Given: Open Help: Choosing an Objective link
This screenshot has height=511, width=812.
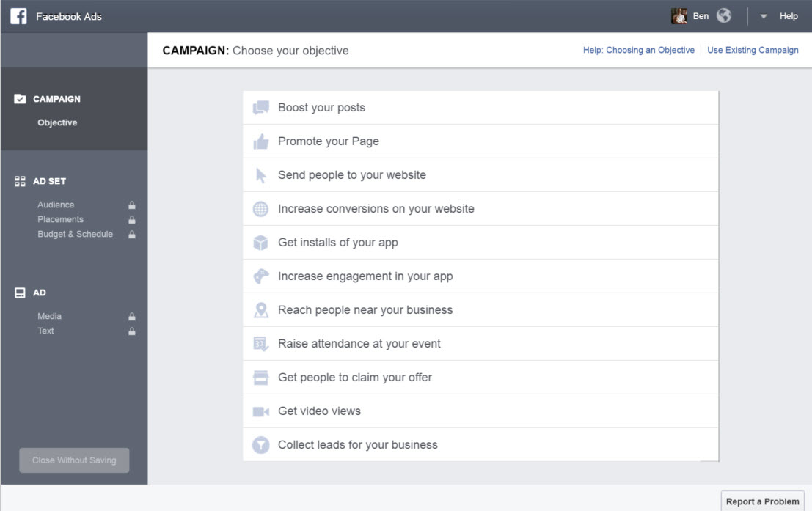Looking at the screenshot, I should tap(638, 50).
